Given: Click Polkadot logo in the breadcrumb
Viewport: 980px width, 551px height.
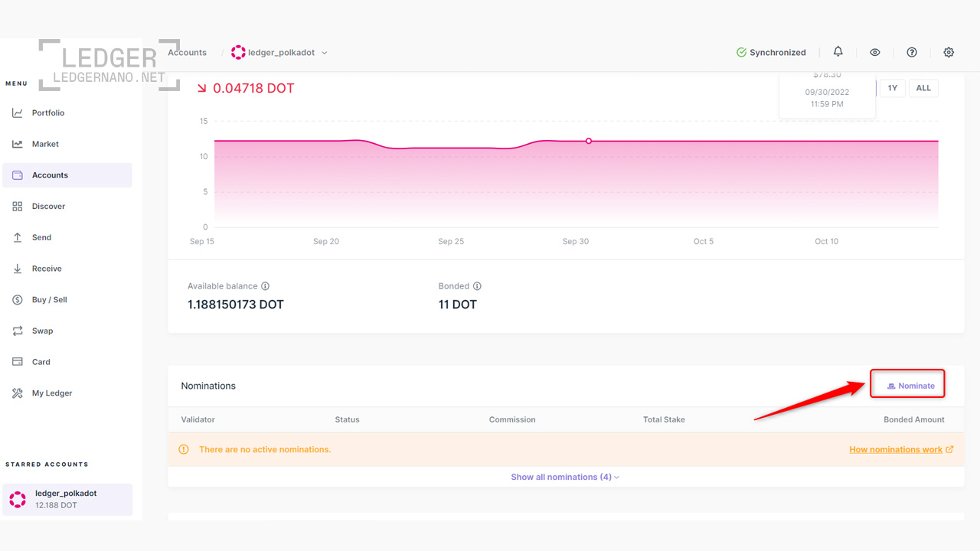Looking at the screenshot, I should (x=238, y=52).
